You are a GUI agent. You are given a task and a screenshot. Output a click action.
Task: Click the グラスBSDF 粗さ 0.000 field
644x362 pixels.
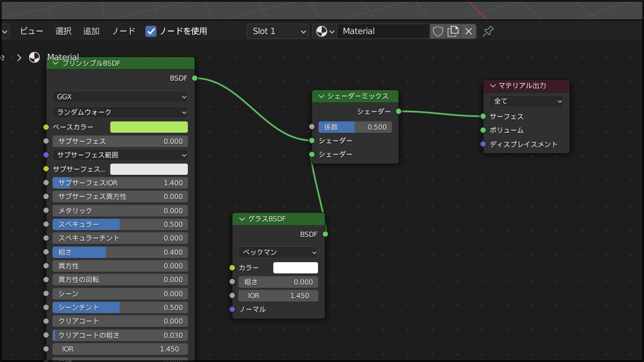click(x=278, y=282)
